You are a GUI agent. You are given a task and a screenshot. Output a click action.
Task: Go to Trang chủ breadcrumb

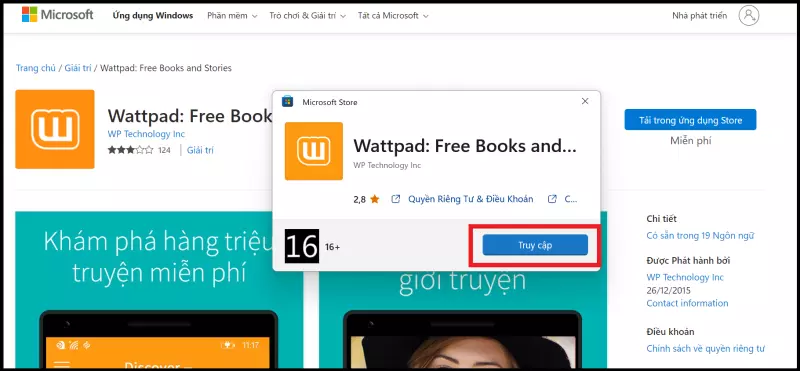[x=36, y=68]
